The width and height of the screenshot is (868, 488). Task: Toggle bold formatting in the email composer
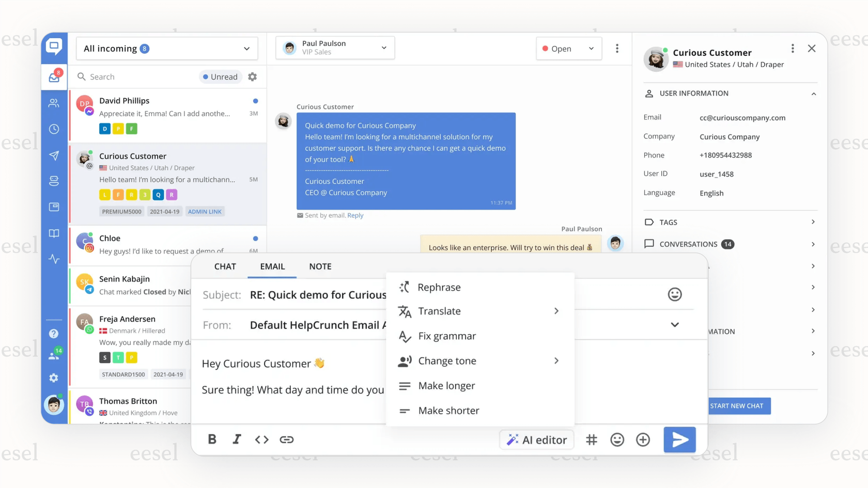212,439
